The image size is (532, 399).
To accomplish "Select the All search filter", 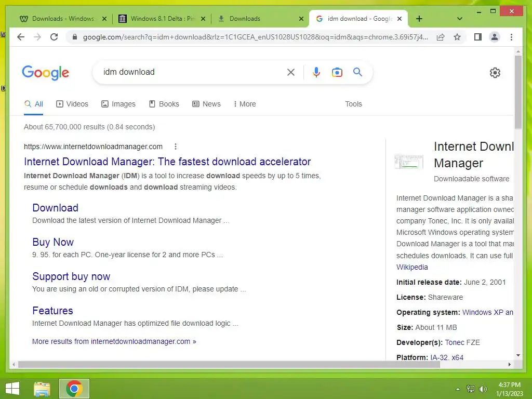I will 34,104.
